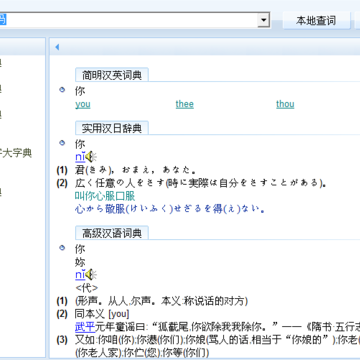Play pronunciation speaker in 实用汉日辞典 entry
This screenshot has width=360, height=360.
click(91, 157)
